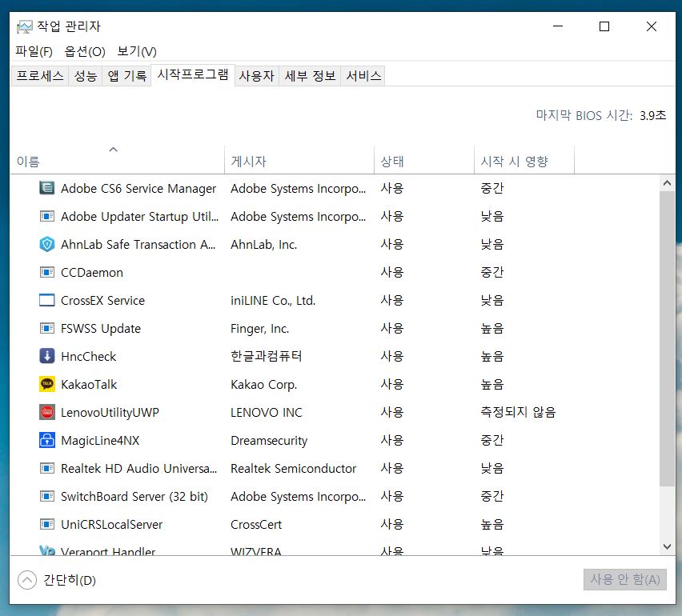Click the 사용 안 함(A) button

click(x=625, y=579)
